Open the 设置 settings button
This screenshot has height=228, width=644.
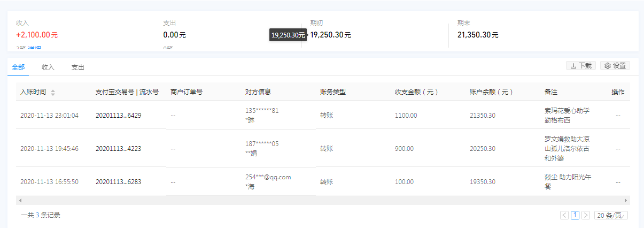tap(615, 65)
